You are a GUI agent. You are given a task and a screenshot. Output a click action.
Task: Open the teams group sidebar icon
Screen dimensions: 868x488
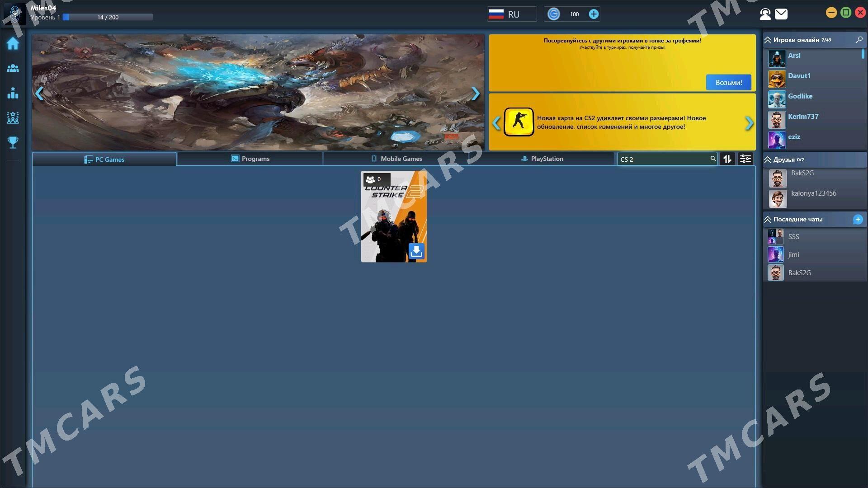pyautogui.click(x=13, y=117)
